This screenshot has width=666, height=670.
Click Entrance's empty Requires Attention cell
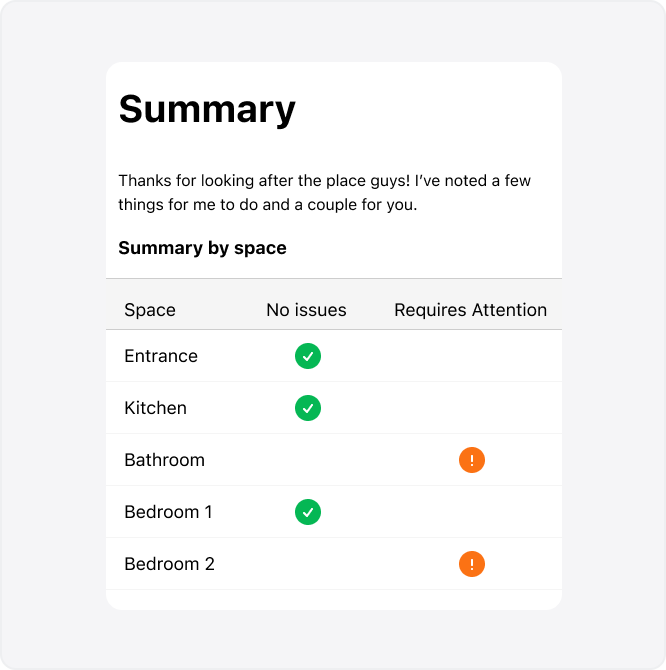472,356
